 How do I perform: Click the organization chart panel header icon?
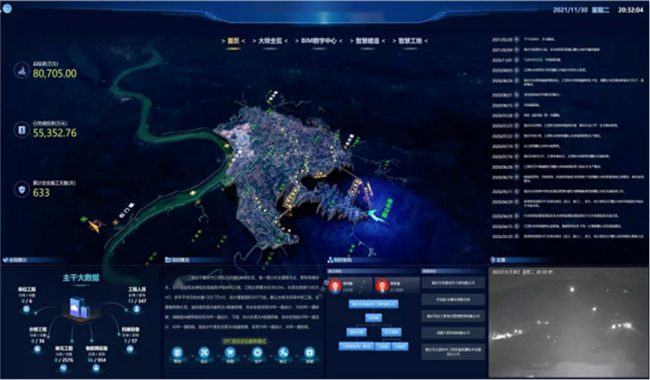point(330,260)
